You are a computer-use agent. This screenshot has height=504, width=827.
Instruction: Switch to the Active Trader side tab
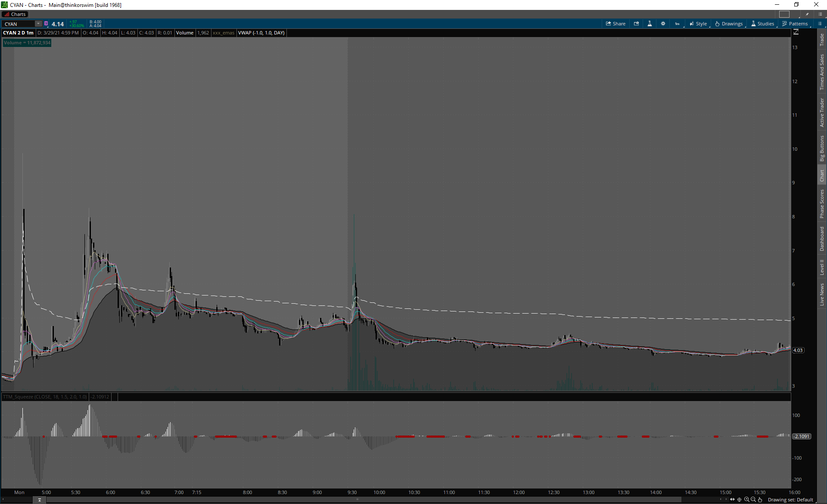[822, 112]
